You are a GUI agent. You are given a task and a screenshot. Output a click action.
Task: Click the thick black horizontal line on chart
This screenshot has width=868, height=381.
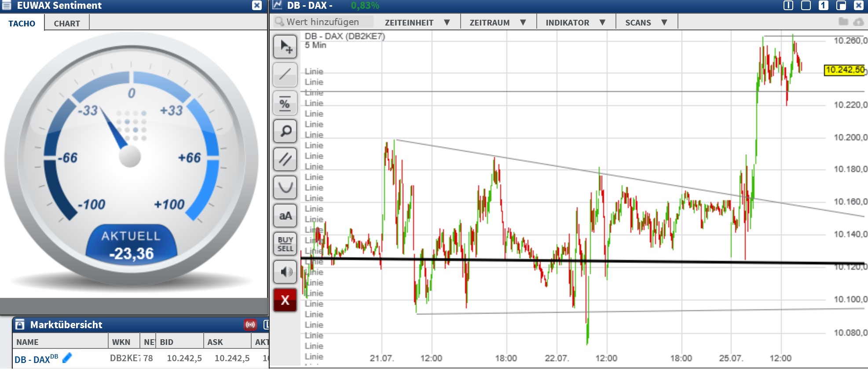pyautogui.click(x=583, y=261)
